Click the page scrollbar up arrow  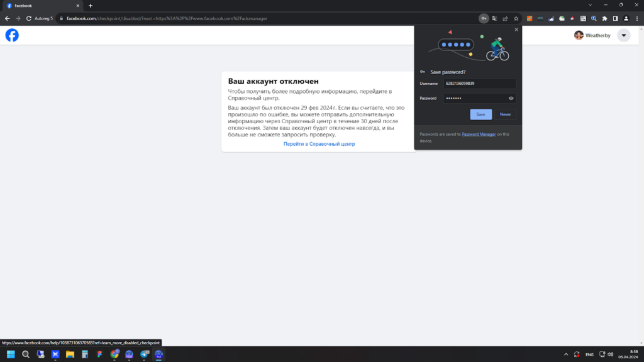pyautogui.click(x=641, y=29)
